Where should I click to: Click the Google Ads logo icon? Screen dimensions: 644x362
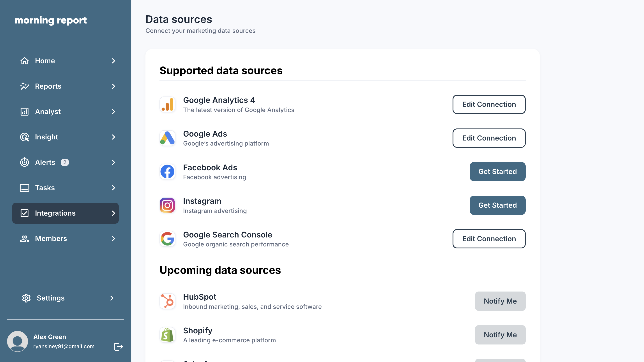[167, 138]
